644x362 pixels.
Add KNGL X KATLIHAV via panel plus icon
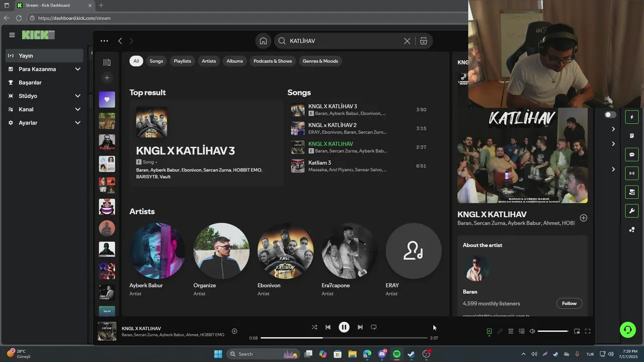point(584,218)
